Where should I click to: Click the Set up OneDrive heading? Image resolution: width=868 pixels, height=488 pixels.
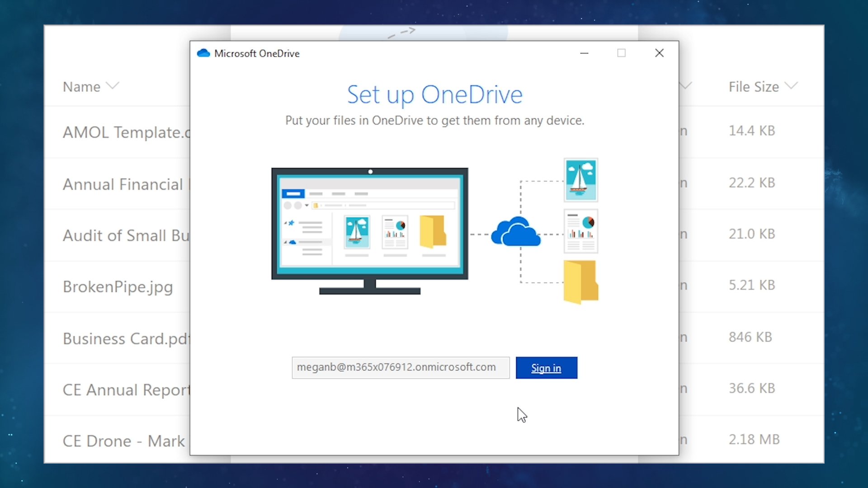[434, 95]
